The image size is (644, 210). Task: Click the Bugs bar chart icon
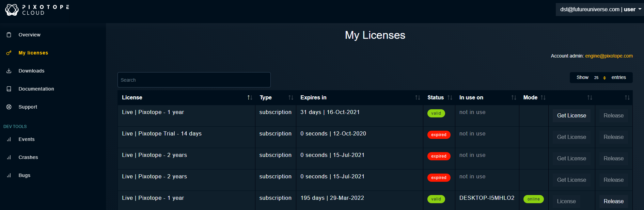tap(9, 175)
